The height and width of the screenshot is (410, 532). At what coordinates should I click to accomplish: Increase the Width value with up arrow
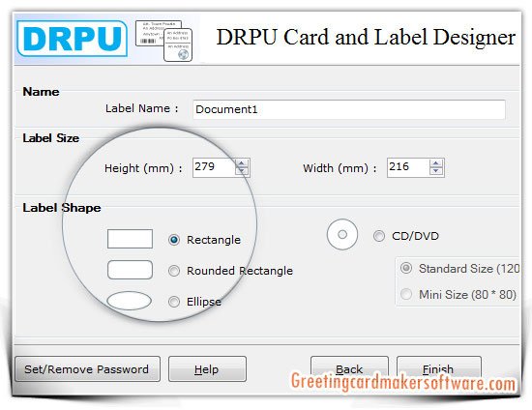point(436,163)
